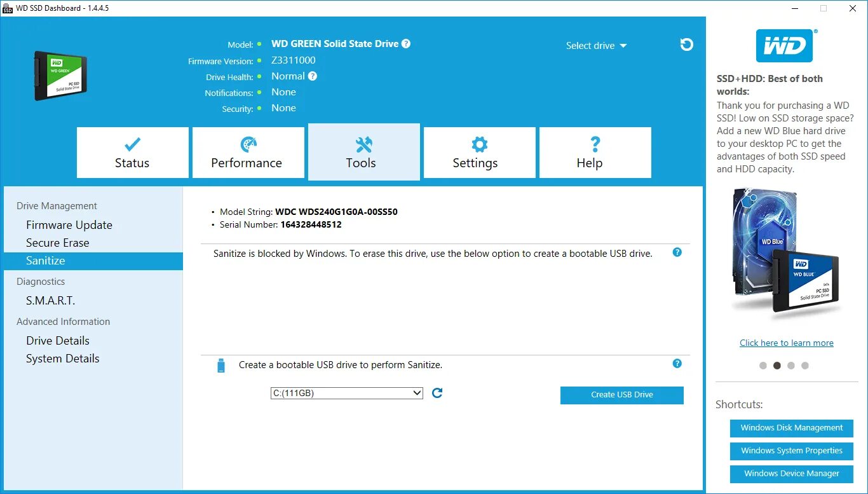Switch to the Tools tab
The image size is (868, 494).
364,152
